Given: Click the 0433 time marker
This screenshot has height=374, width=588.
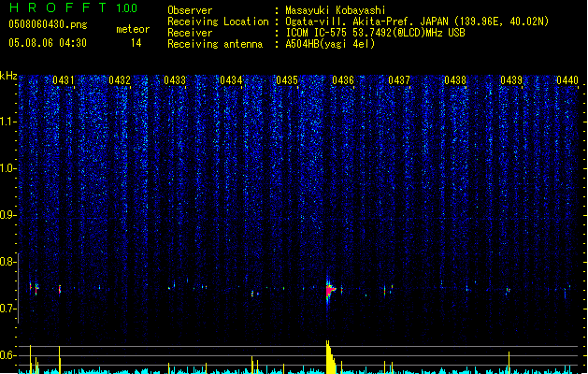Looking at the screenshot, I should 175,80.
